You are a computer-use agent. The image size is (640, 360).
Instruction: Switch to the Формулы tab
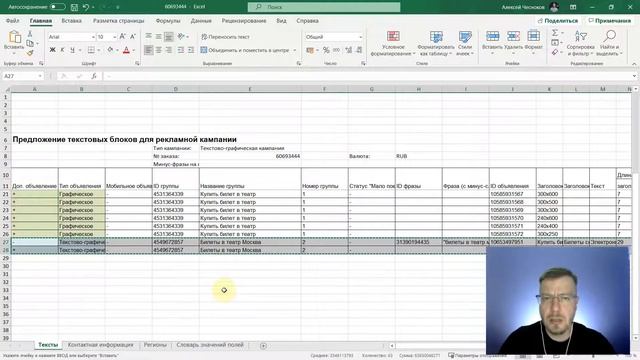pyautogui.click(x=168, y=21)
